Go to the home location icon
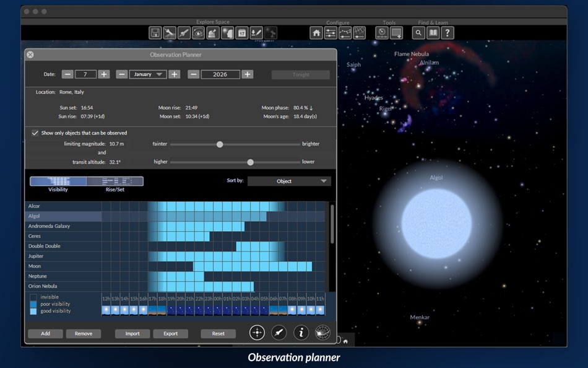This screenshot has height=368, width=588. [316, 33]
